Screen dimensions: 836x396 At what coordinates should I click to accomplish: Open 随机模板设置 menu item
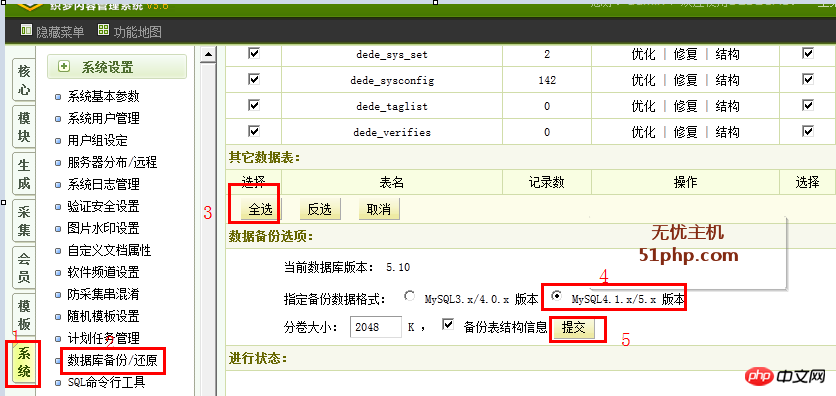(103, 317)
